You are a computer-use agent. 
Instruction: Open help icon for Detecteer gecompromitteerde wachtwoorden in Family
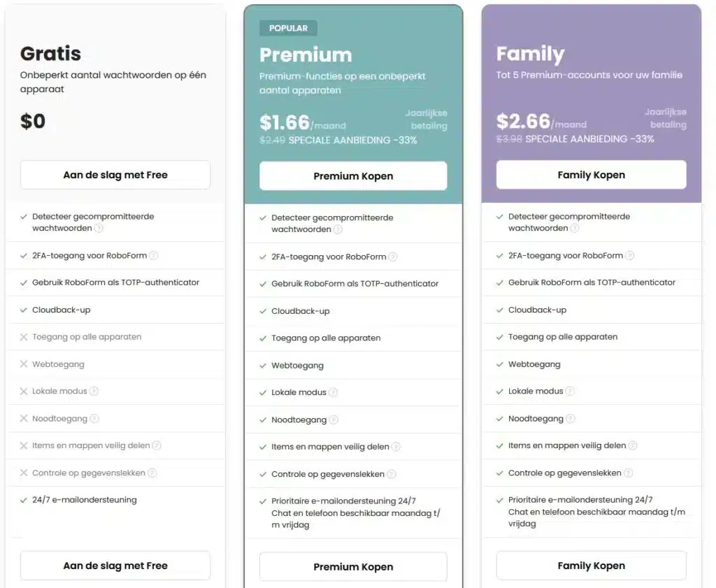(575, 228)
